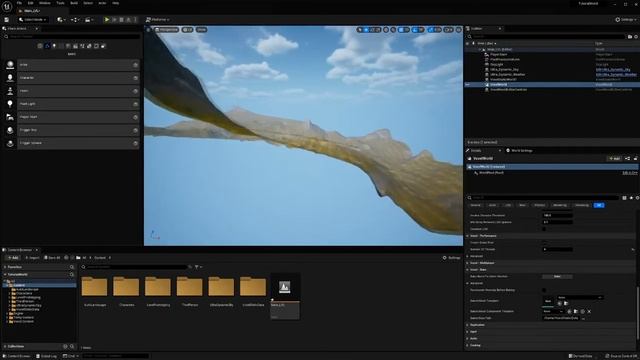This screenshot has height=360, width=640.
Task: Click the Outliner new folder icon
Action: coord(630,37)
